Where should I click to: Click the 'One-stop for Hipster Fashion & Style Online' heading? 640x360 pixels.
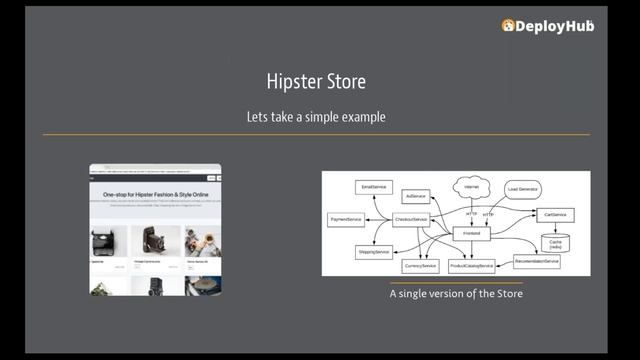[x=156, y=195]
